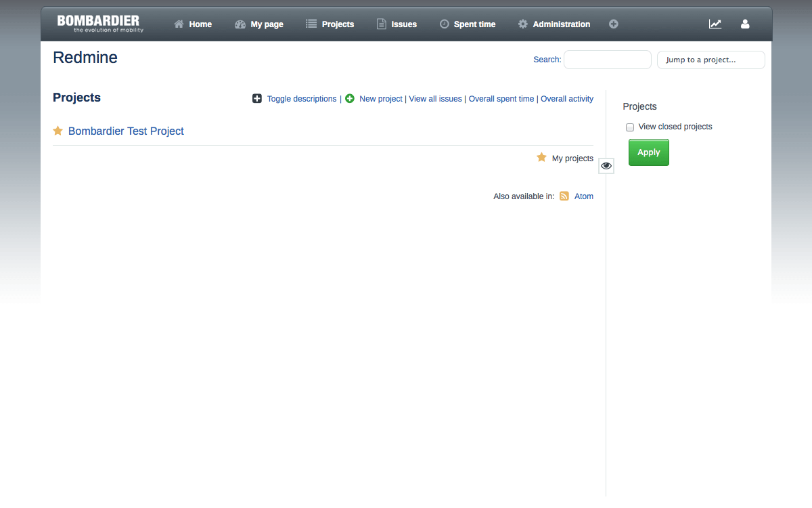The height and width of the screenshot is (508, 812).
Task: Open Bombardier Test Project link
Action: (126, 131)
